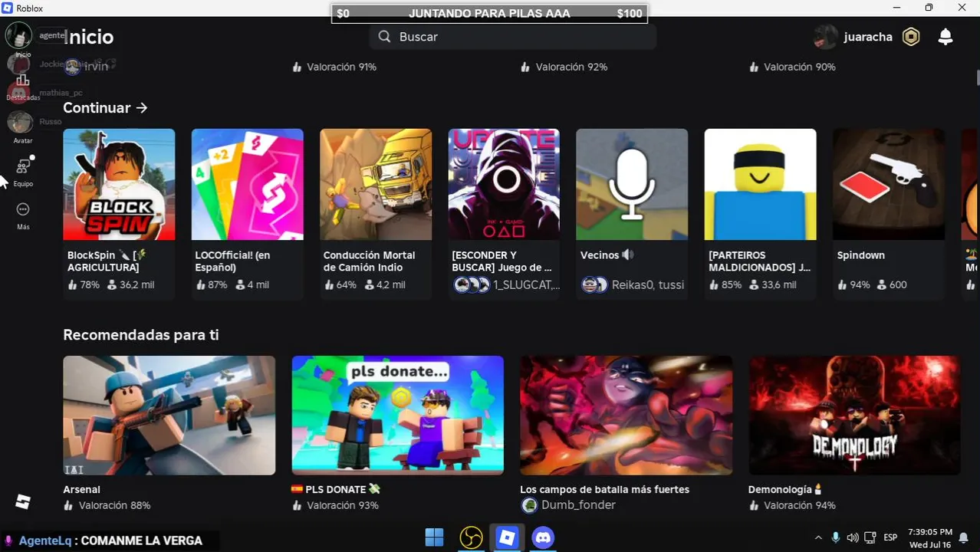Open the ESCONDER Y BUSCAR game thumbnail
The height and width of the screenshot is (552, 980).
[x=504, y=184]
